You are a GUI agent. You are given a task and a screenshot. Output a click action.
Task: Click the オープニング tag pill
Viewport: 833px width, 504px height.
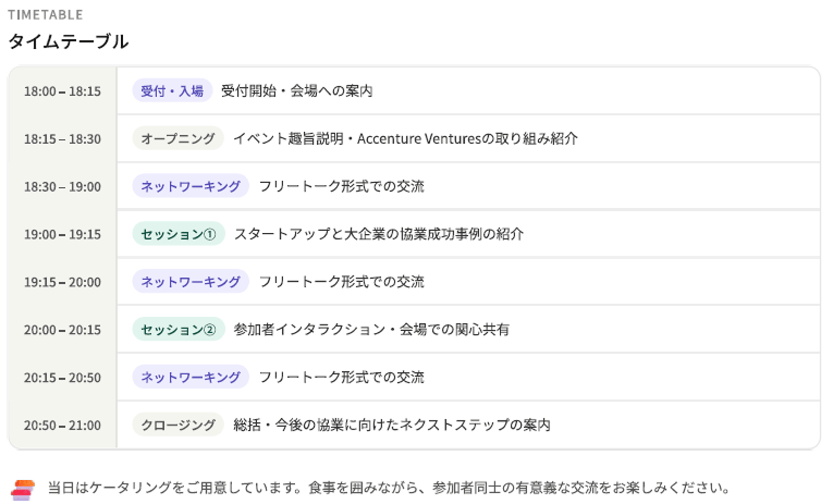[x=178, y=138]
